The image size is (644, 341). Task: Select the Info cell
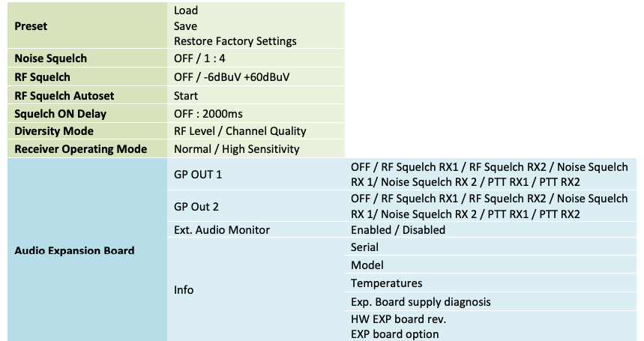tap(256, 290)
